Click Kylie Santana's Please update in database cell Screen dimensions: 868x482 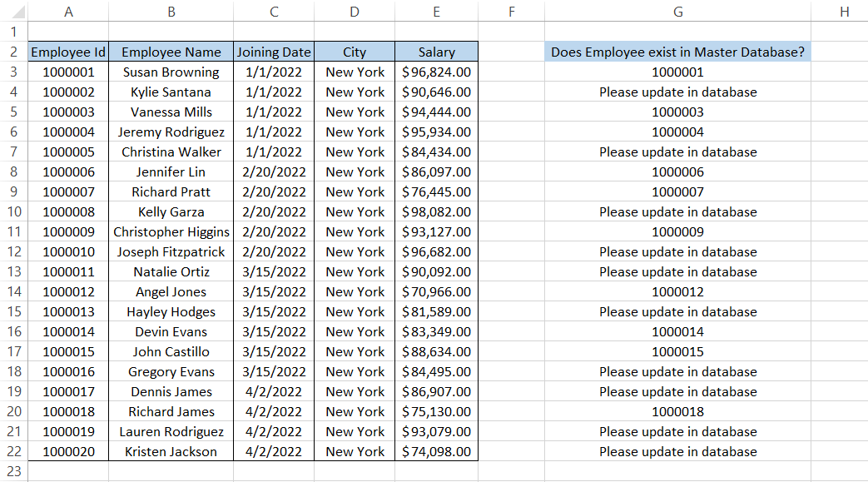677,92
